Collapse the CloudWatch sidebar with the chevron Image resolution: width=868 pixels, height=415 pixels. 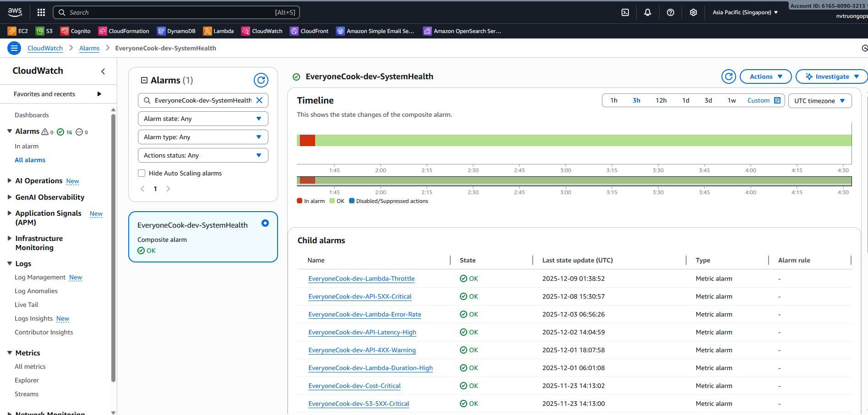point(103,71)
